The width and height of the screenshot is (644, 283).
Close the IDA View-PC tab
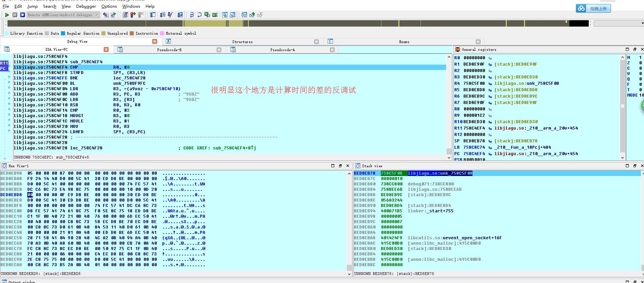[106, 49]
